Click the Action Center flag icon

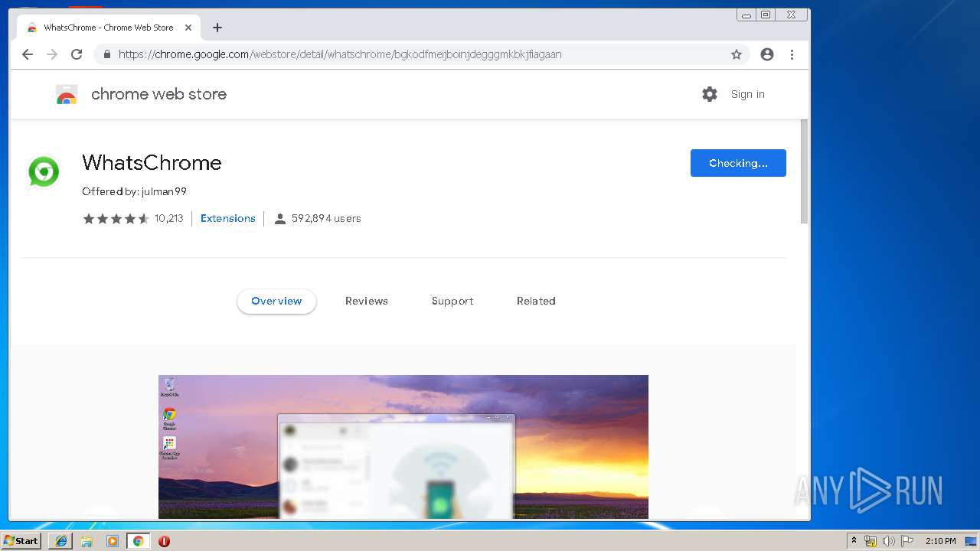pos(907,541)
